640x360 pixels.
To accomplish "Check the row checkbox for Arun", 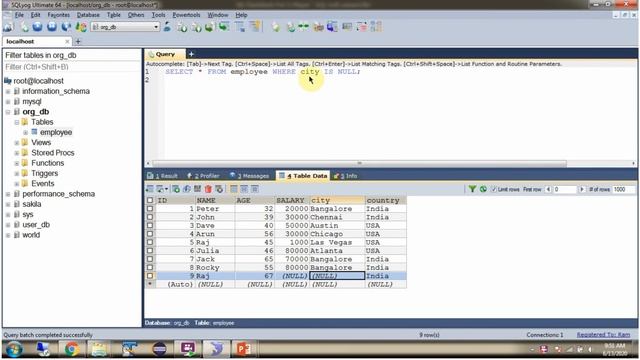I will [150, 234].
